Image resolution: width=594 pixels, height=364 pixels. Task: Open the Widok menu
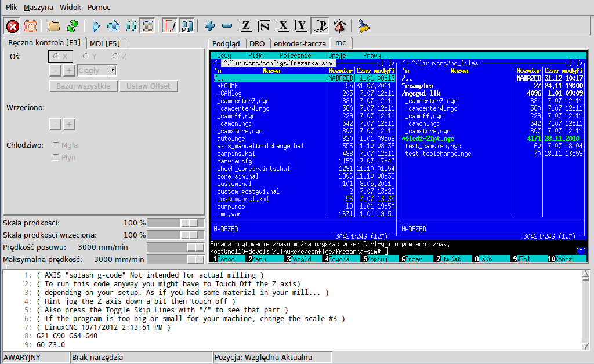pos(70,7)
